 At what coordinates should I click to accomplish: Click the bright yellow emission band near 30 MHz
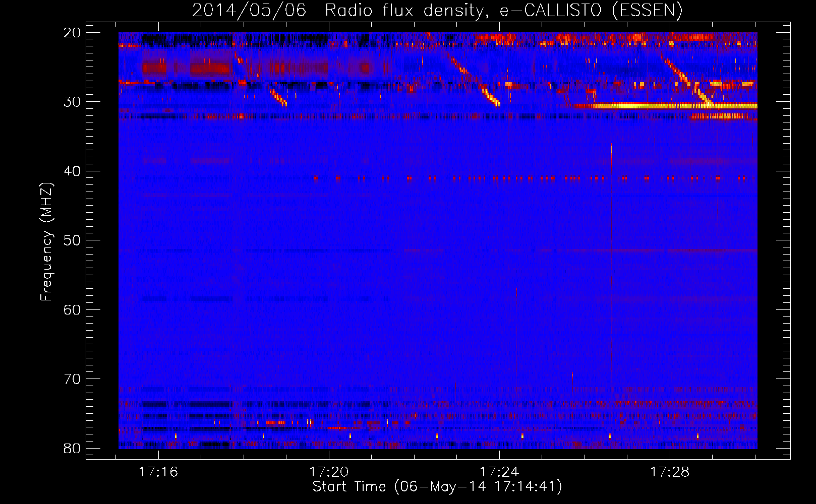[664, 106]
